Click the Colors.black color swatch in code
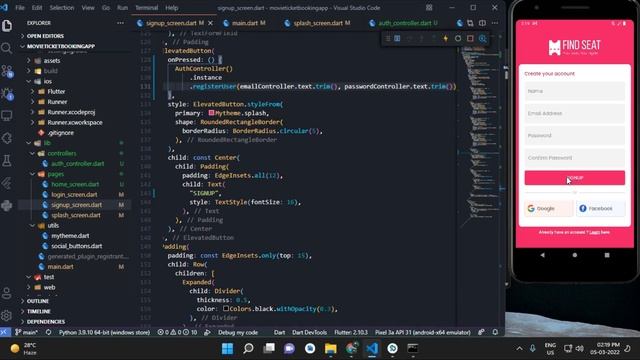Image resolution: width=640 pixels, height=360 pixels. [x=226, y=309]
